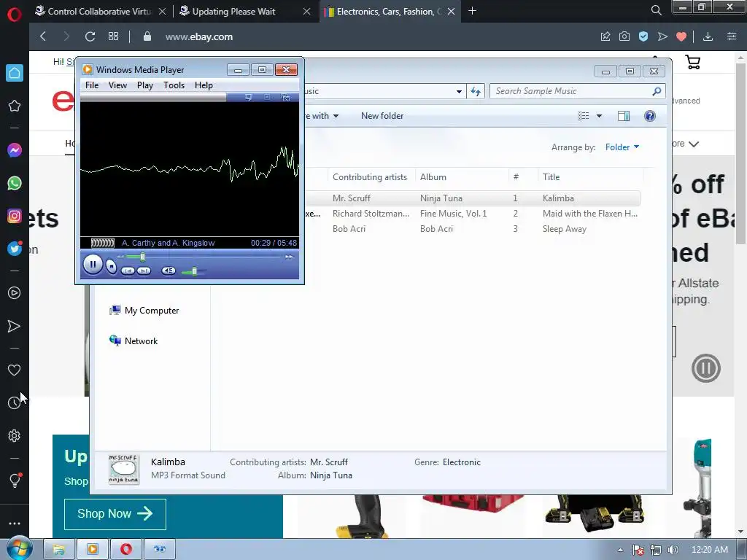Open the Help menu in Media Player
The width and height of the screenshot is (747, 560).
point(204,85)
